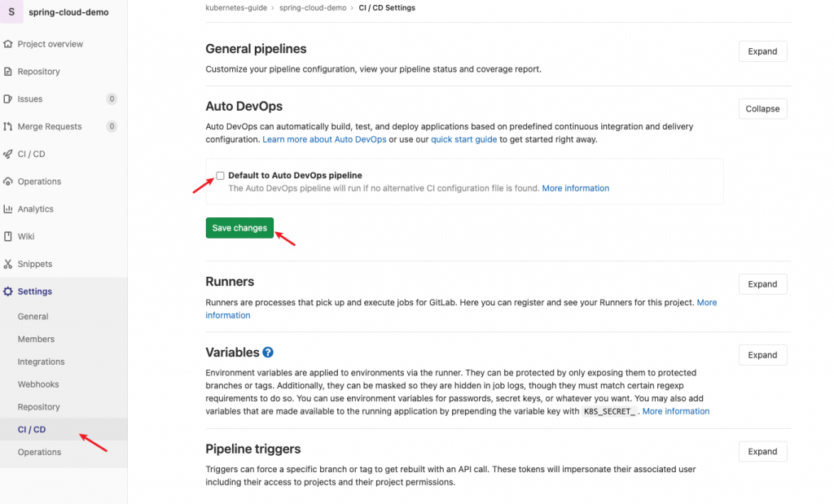The image size is (834, 504).
Task: Click the Auto DevOps heading
Action: [244, 107]
